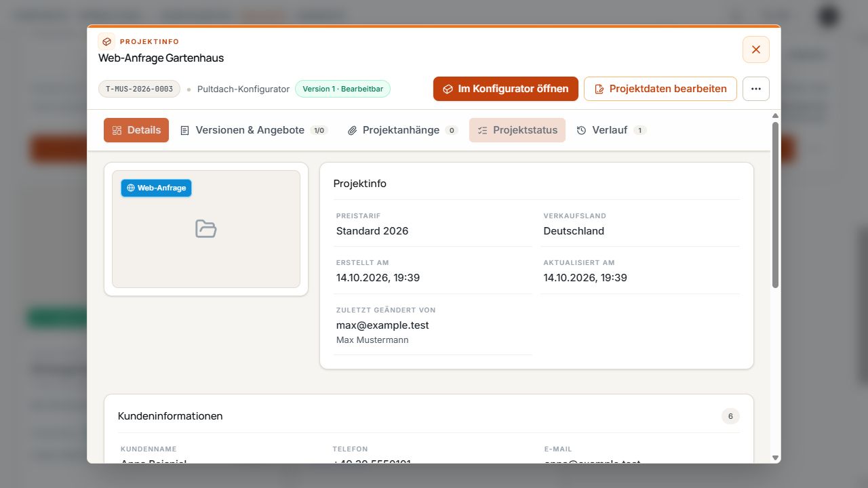Click the document icon on Versionen tab

[184, 130]
